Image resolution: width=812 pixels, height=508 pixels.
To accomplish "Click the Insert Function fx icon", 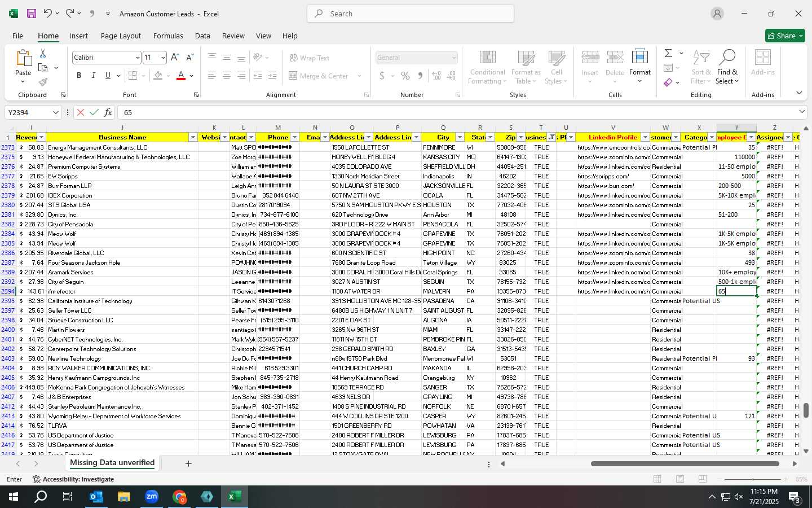I will [108, 112].
